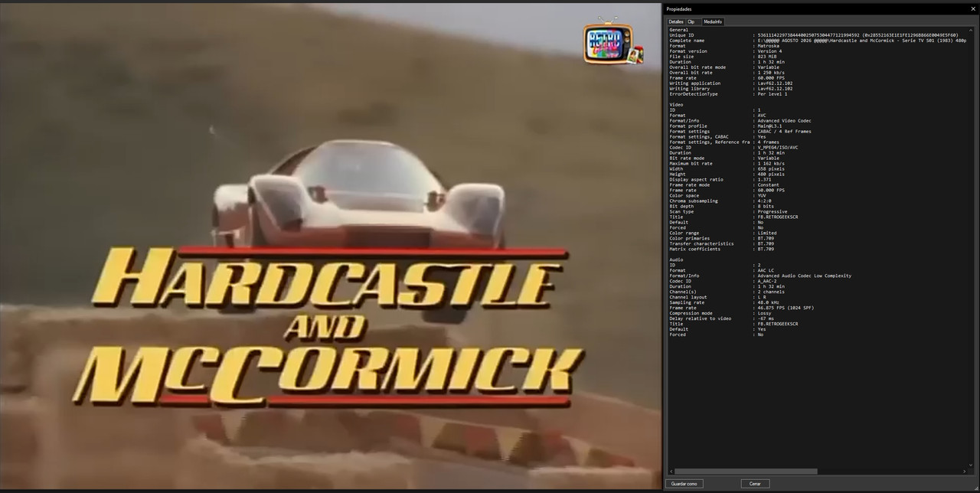Click the '-67 ms' delay value
Viewport: 980px width, 493px height.
pos(766,319)
